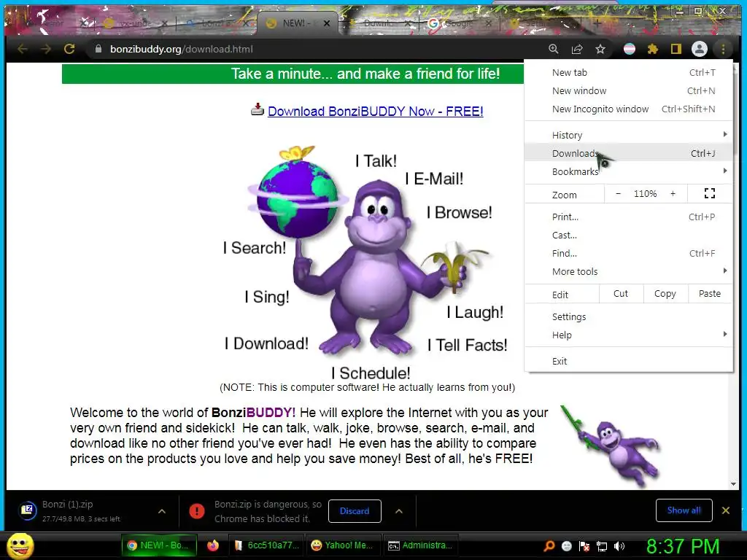Click the orange search icon in system tray
The width and height of the screenshot is (747, 560).
pyautogui.click(x=549, y=545)
